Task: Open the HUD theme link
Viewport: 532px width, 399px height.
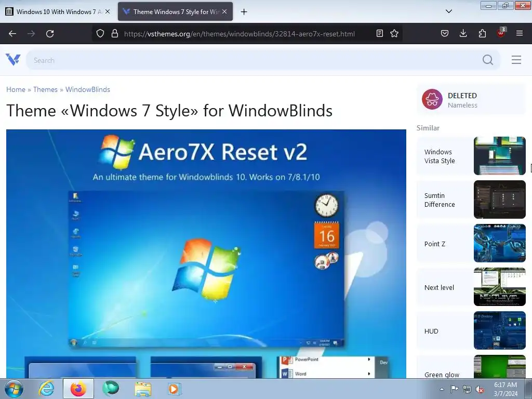Action: (x=431, y=331)
